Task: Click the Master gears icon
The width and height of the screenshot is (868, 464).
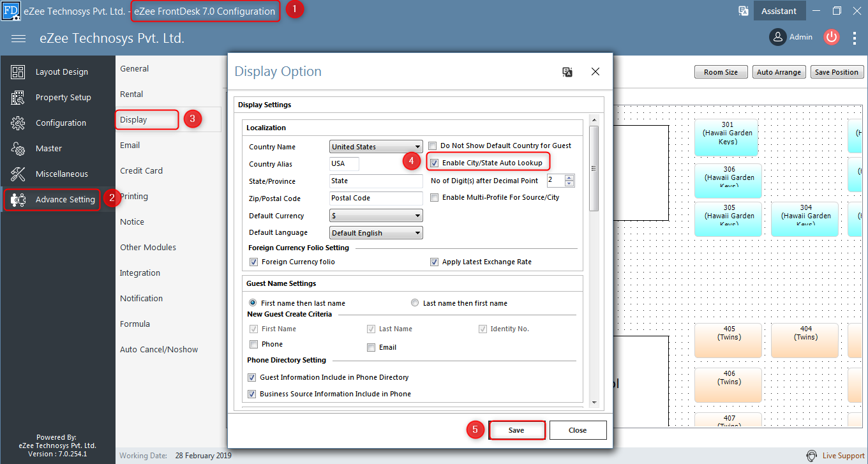Action: 18,149
